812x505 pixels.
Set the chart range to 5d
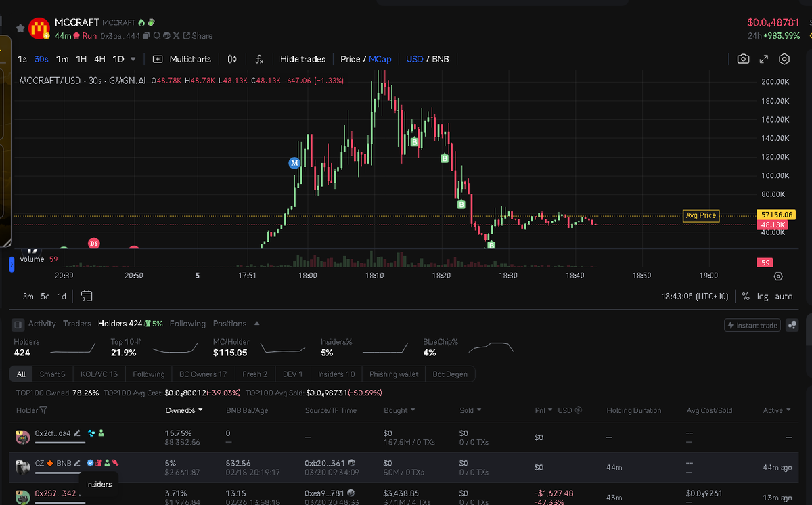tap(45, 297)
